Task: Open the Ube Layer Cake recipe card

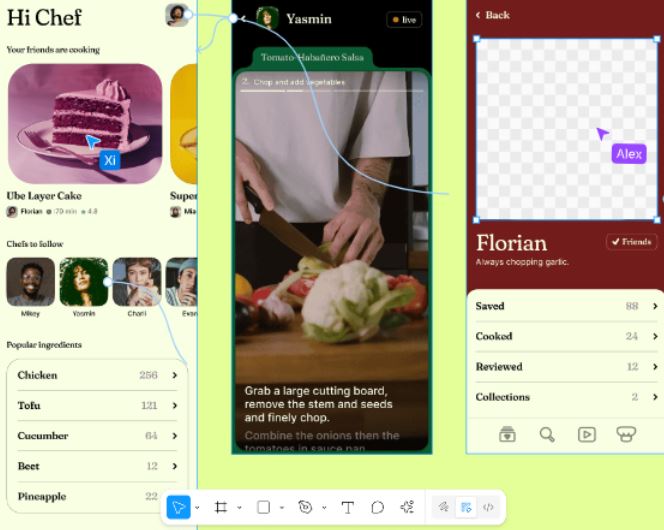Action: (x=85, y=124)
